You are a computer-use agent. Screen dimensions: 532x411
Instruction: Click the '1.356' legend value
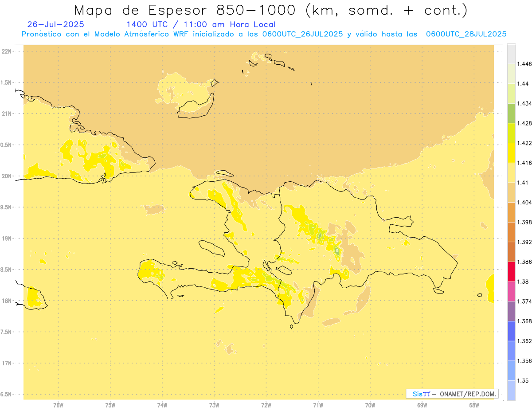[x=524, y=361]
